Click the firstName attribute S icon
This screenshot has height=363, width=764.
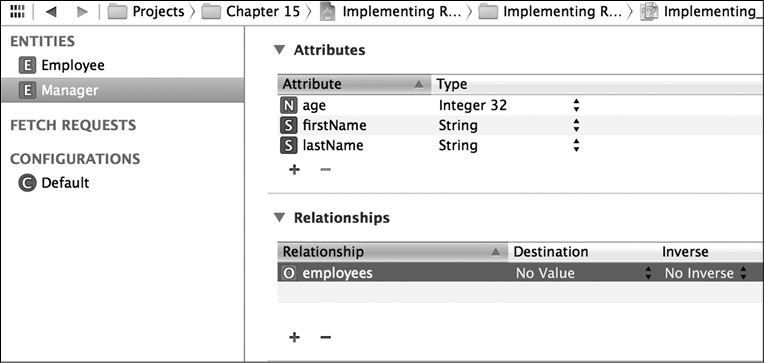(288, 126)
